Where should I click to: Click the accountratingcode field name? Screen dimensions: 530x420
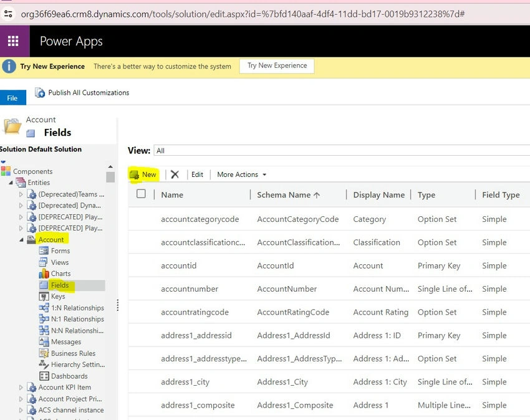pos(195,312)
